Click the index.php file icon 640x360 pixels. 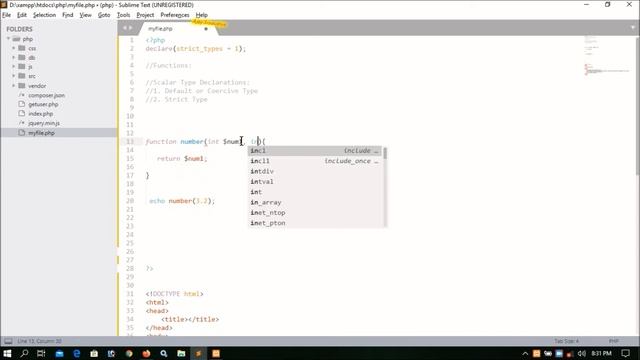coord(22,114)
